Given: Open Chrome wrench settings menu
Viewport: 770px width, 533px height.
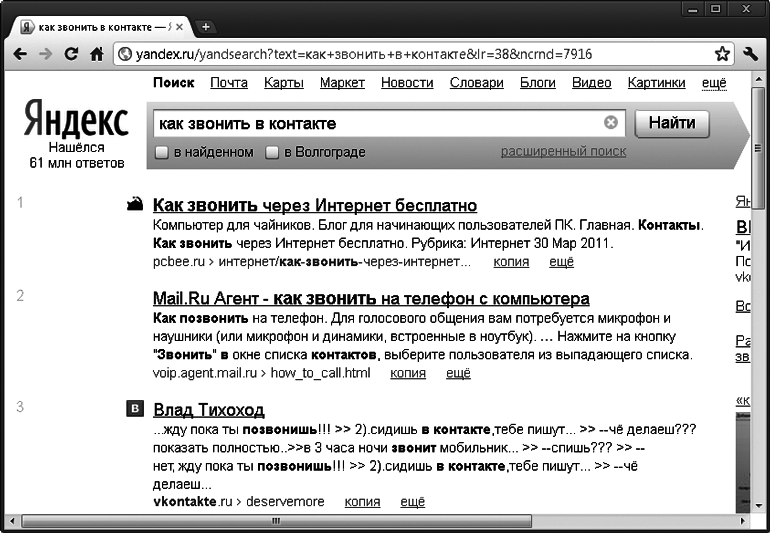Looking at the screenshot, I should (751, 54).
